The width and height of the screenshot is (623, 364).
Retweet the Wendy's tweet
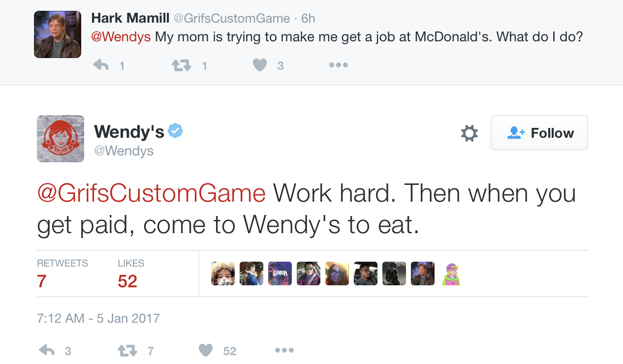coord(126,350)
